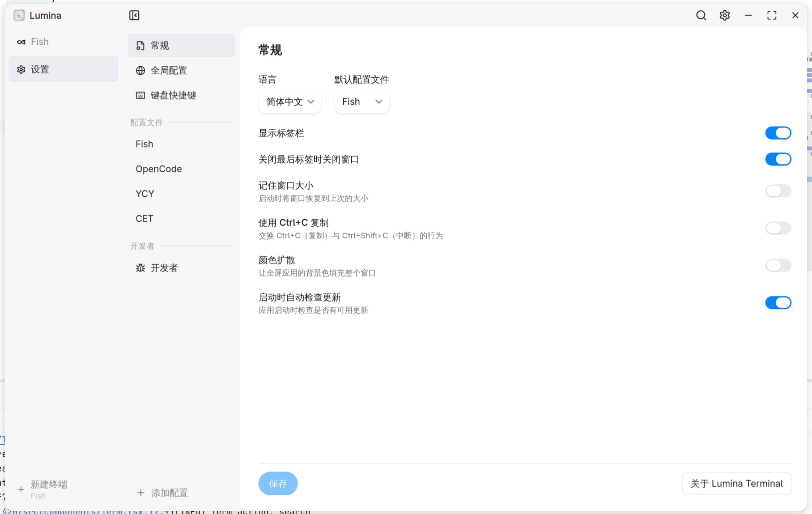Click the plus icon next to 添加配置
812x514 pixels.
coord(141,493)
